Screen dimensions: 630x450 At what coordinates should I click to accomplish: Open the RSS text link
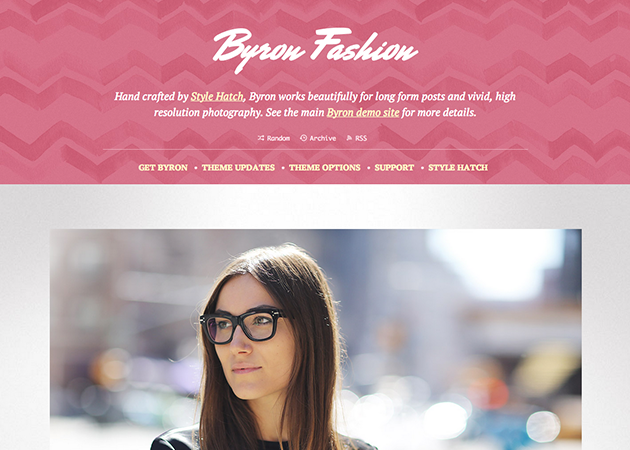[361, 138]
